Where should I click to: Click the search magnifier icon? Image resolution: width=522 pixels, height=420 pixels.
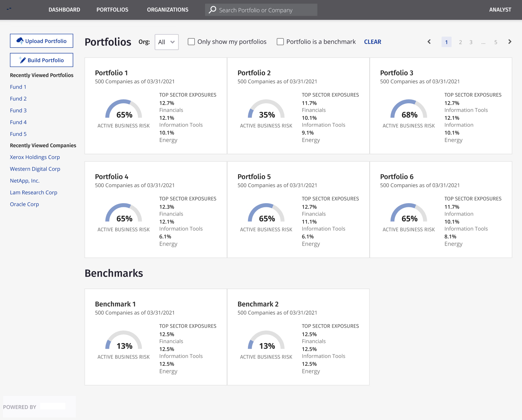coord(213,10)
